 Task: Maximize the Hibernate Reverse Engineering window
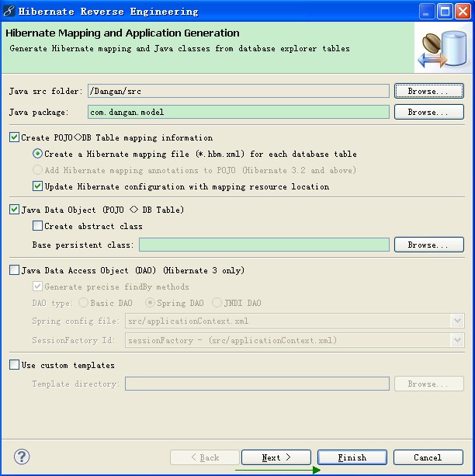click(x=445, y=12)
